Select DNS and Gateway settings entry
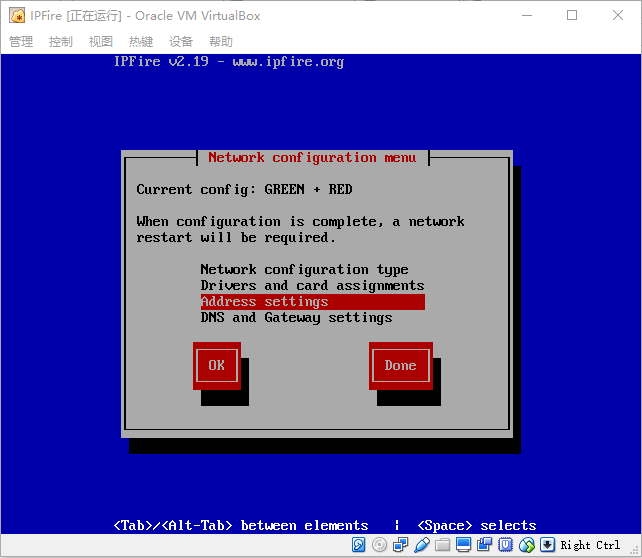 296,318
